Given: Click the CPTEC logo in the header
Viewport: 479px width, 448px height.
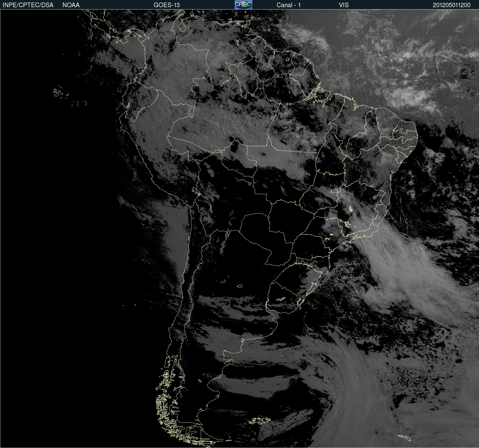Looking at the screenshot, I should (243, 5).
